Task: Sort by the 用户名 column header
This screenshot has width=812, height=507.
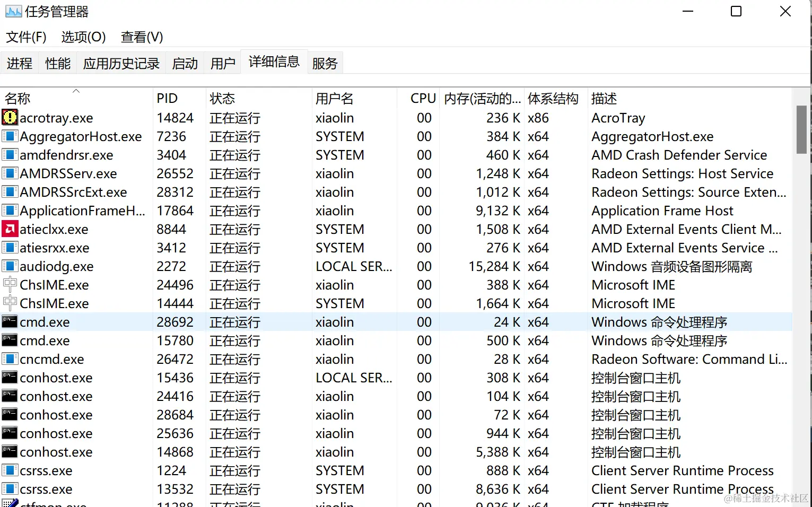Action: pyautogui.click(x=354, y=98)
